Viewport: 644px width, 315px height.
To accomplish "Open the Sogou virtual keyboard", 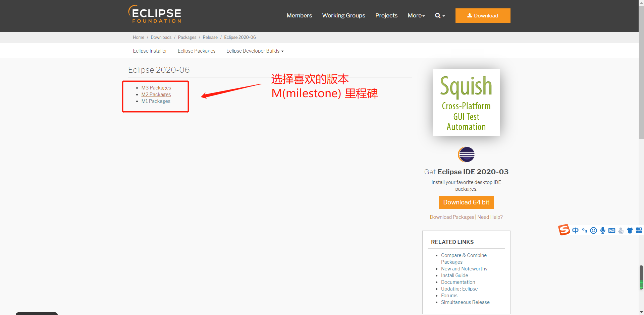I will click(x=611, y=230).
